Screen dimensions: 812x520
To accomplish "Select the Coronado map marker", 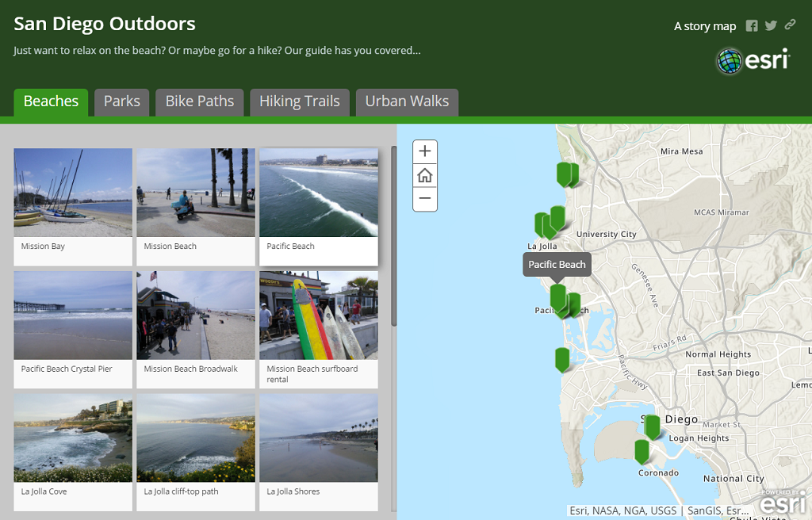I will [x=642, y=452].
